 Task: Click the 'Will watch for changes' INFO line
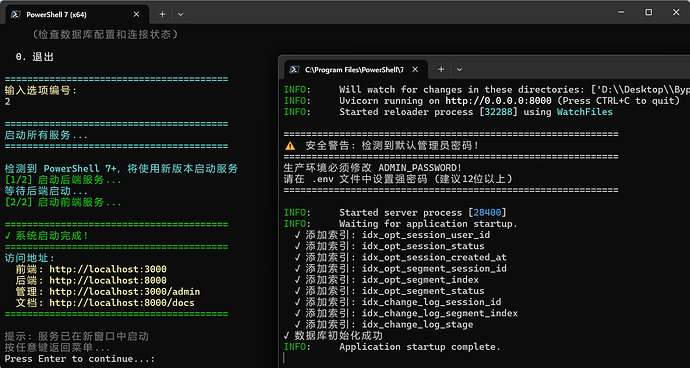[x=487, y=90]
